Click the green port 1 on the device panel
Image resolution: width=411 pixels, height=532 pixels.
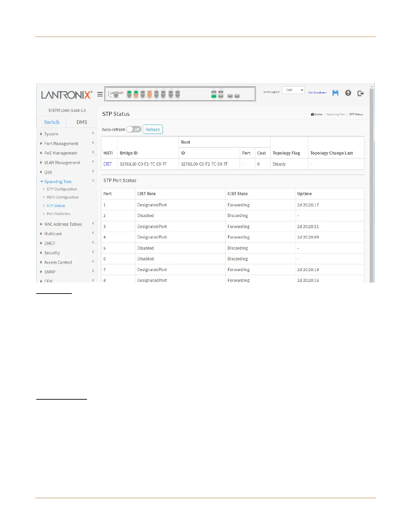click(x=129, y=92)
